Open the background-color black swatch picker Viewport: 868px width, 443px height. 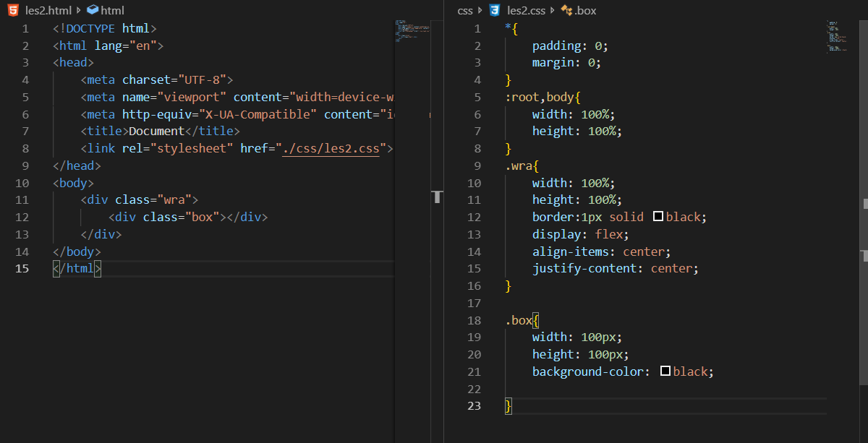pos(665,371)
